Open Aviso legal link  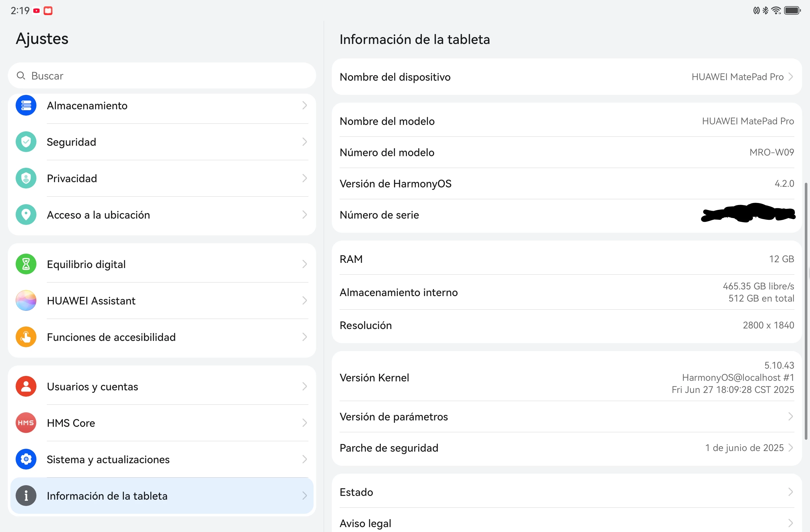pyautogui.click(x=365, y=523)
